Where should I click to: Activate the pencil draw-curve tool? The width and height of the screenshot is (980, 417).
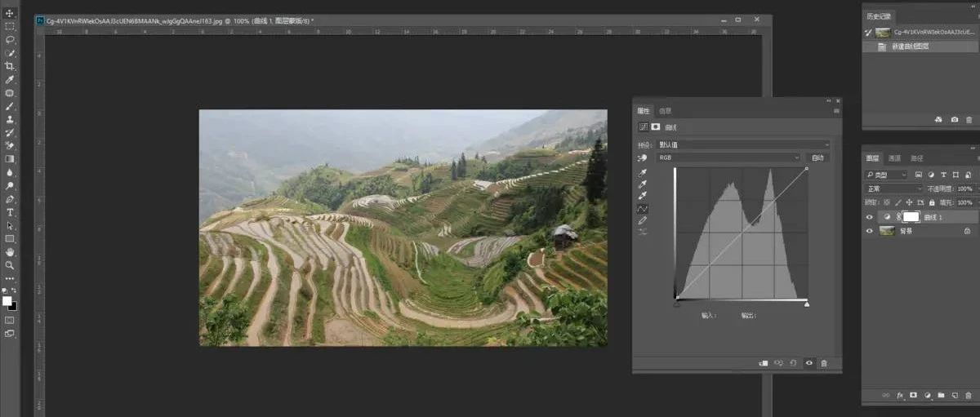[x=643, y=220]
